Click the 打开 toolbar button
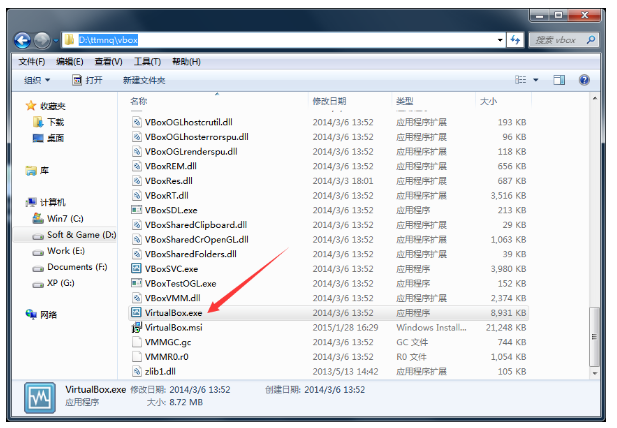The image size is (617, 428). 87,80
